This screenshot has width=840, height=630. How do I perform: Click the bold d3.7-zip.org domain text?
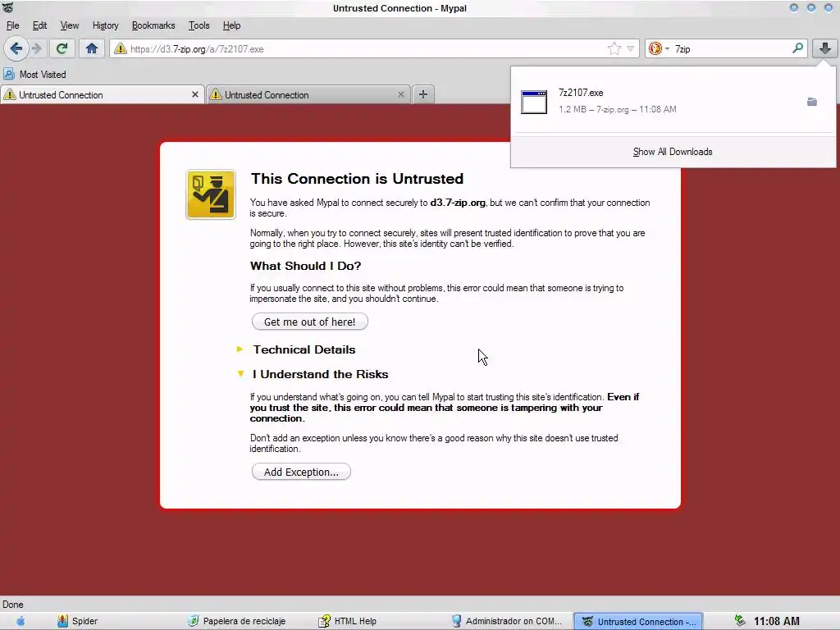pos(458,203)
